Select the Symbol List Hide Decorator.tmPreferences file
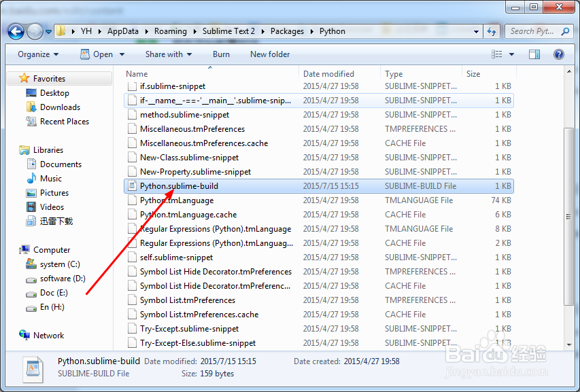This screenshot has width=580, height=392. [216, 272]
